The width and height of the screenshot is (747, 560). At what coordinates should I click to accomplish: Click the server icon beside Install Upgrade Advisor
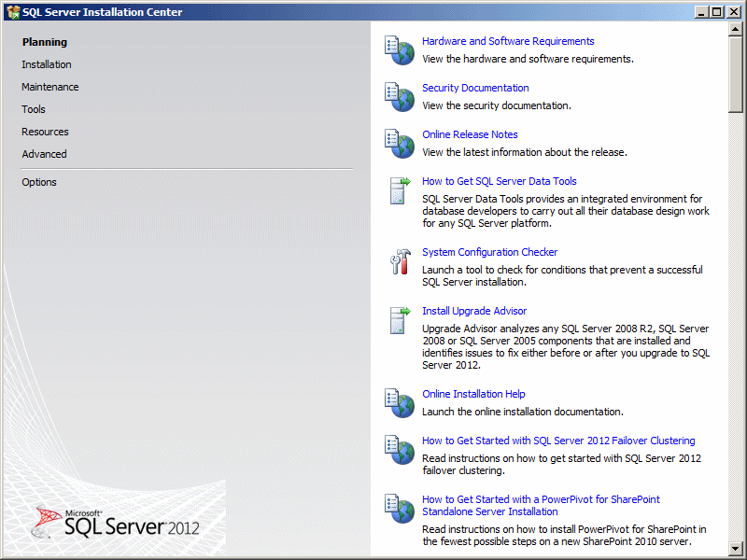[400, 320]
